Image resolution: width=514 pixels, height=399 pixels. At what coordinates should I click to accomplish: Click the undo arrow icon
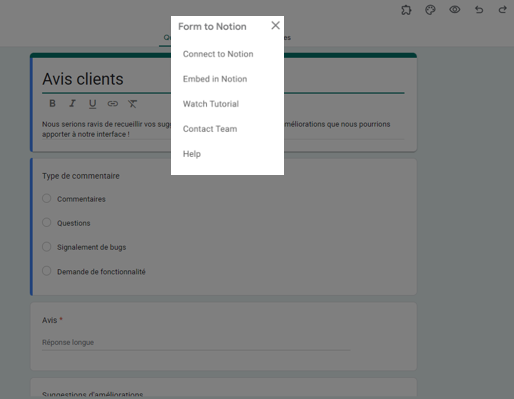pos(479,10)
